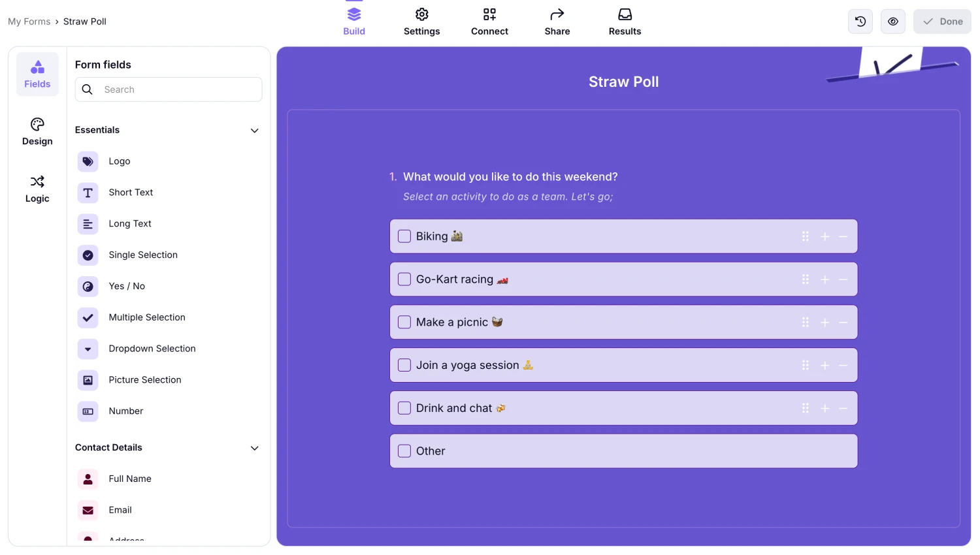Click the form fields search box
The height and width of the screenshot is (555, 980).
168,89
